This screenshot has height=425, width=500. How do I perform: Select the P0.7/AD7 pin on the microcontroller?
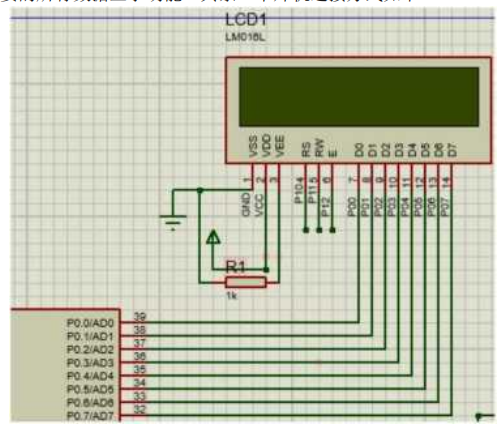coord(90,416)
